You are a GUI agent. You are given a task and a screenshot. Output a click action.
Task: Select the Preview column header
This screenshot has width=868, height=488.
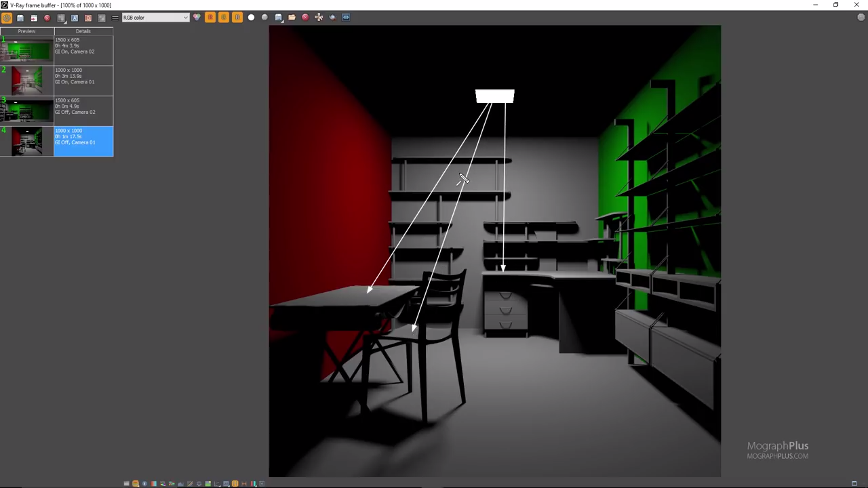[x=26, y=31]
